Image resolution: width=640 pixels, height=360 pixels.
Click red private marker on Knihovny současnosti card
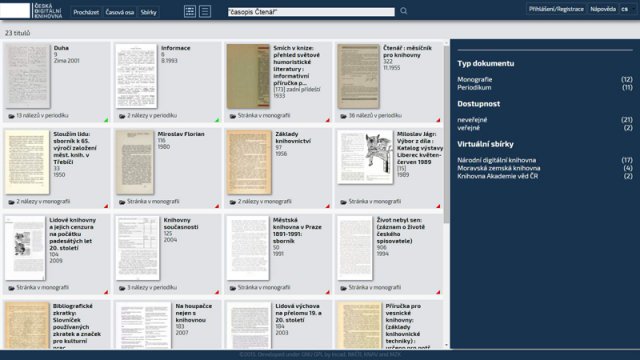[x=217, y=292]
